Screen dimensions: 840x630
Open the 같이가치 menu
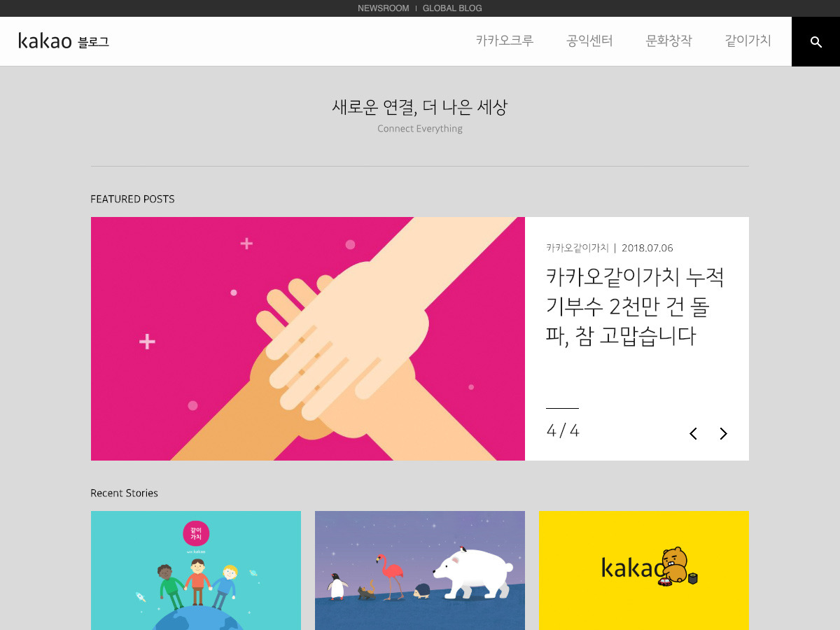748,41
